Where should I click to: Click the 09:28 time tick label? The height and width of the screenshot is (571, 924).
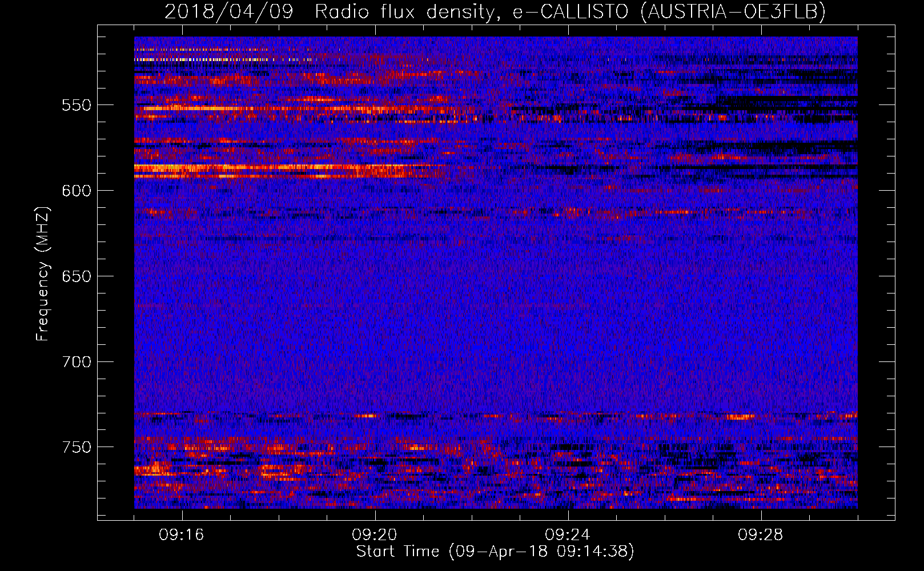pyautogui.click(x=761, y=535)
